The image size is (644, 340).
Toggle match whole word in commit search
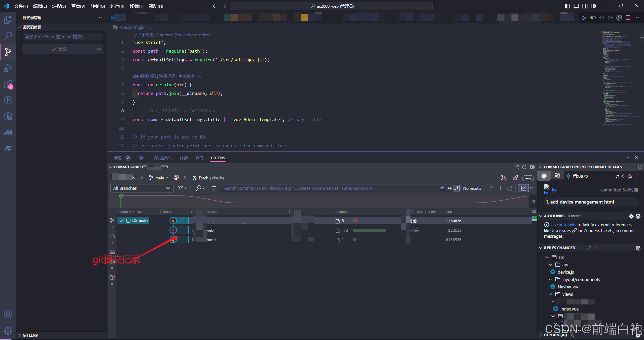point(442,188)
